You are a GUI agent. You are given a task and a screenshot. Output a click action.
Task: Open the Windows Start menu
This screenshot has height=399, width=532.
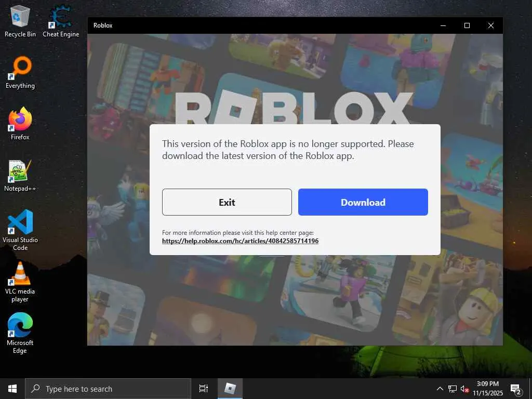[x=12, y=389]
